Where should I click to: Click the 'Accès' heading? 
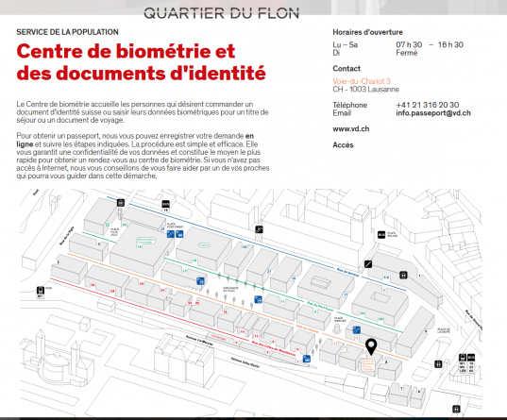click(x=343, y=145)
